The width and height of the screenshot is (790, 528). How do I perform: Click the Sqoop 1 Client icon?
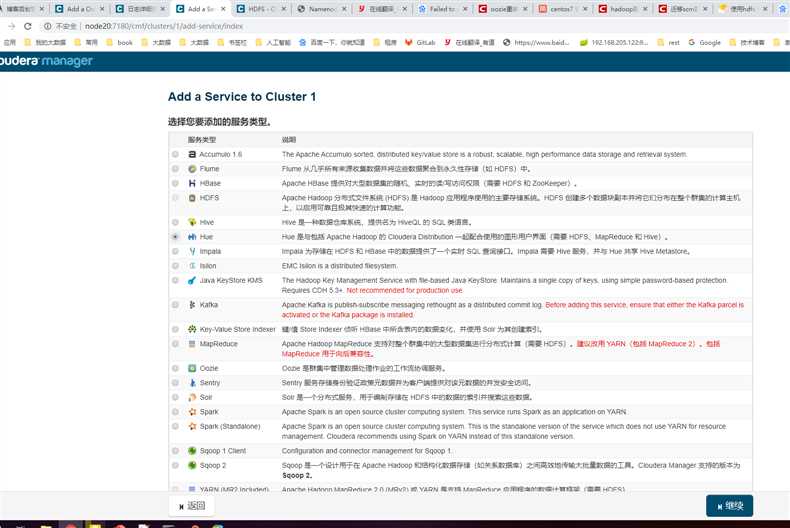(x=192, y=451)
